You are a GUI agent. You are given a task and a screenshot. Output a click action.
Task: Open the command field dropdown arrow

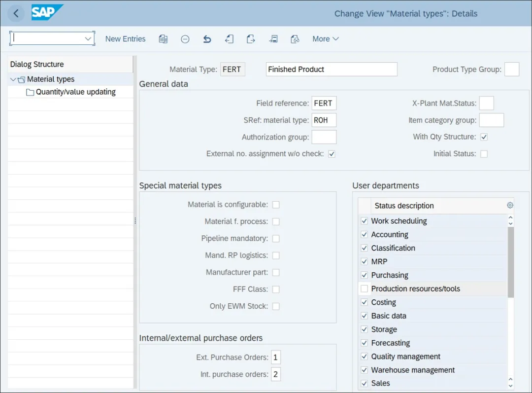tap(88, 38)
